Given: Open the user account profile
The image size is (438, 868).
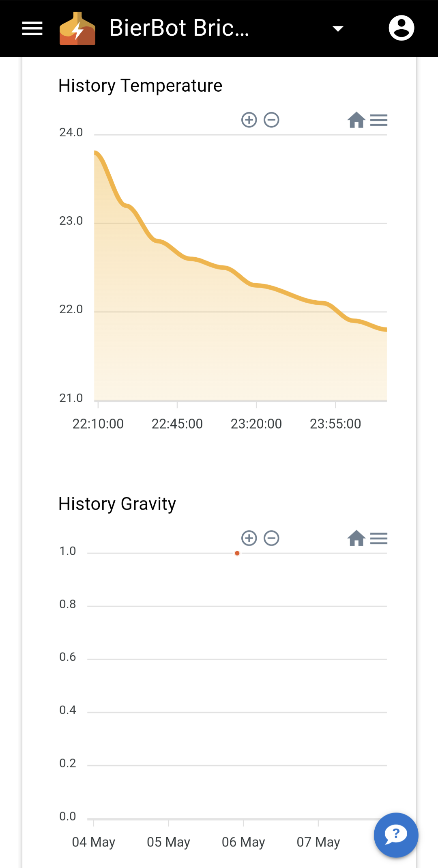Looking at the screenshot, I should tap(401, 28).
